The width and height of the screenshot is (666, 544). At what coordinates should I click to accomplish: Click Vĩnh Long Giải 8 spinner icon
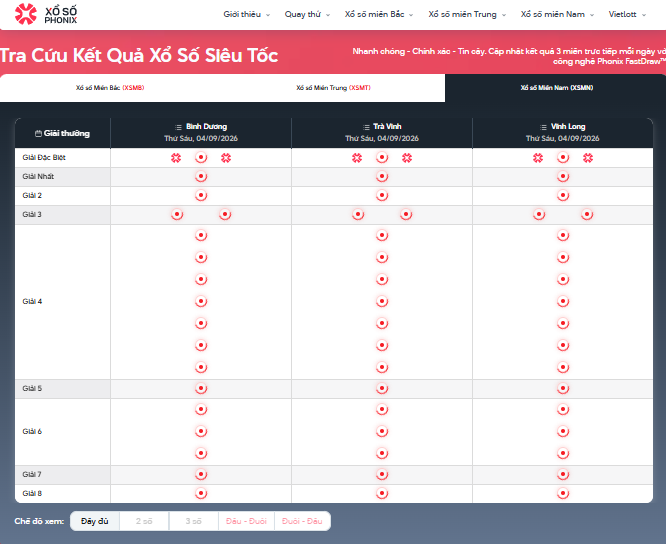pyautogui.click(x=563, y=493)
